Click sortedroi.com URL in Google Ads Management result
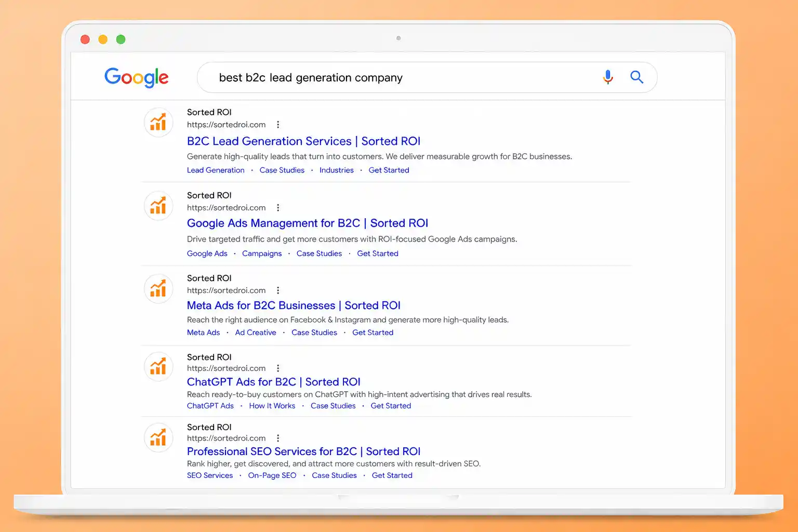The image size is (798, 532). (227, 208)
